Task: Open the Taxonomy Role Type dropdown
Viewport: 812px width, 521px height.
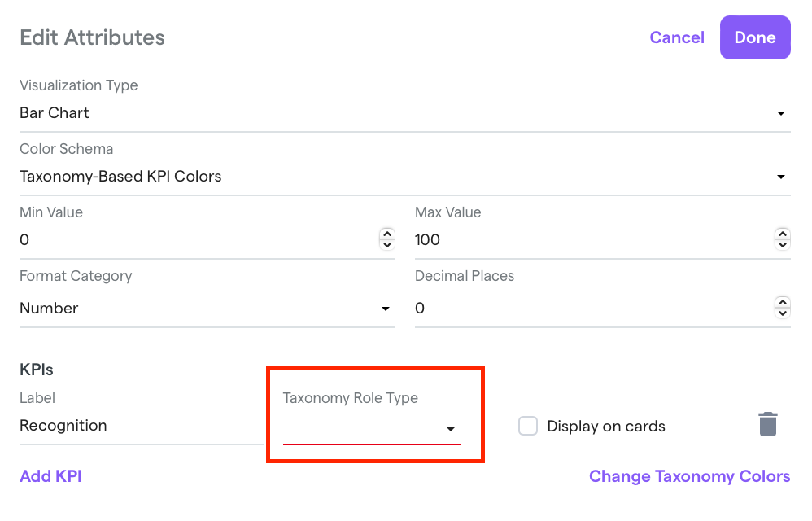Action: (372, 429)
